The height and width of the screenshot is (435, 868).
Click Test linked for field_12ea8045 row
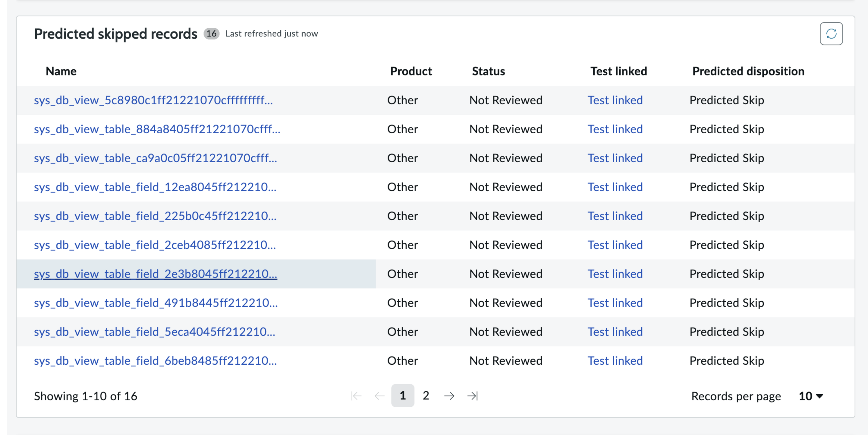615,187
